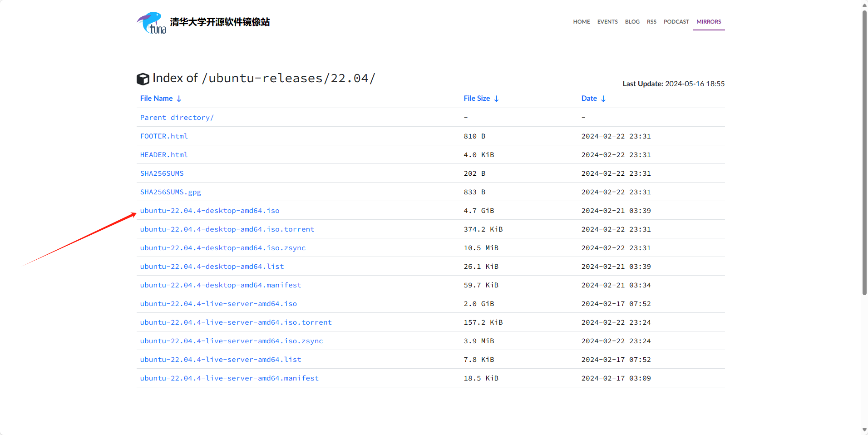The width and height of the screenshot is (868, 435).
Task: Sort by File Size column header
Action: pyautogui.click(x=477, y=99)
